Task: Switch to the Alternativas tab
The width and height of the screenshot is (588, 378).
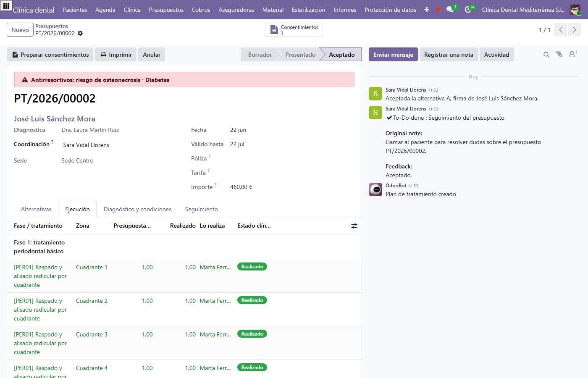Action: 36,209
